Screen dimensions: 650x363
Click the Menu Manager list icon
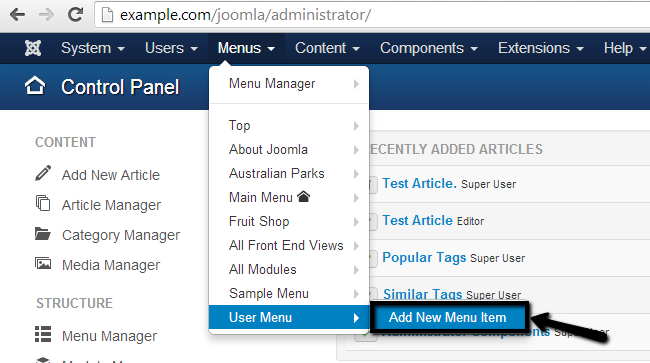[x=43, y=334]
